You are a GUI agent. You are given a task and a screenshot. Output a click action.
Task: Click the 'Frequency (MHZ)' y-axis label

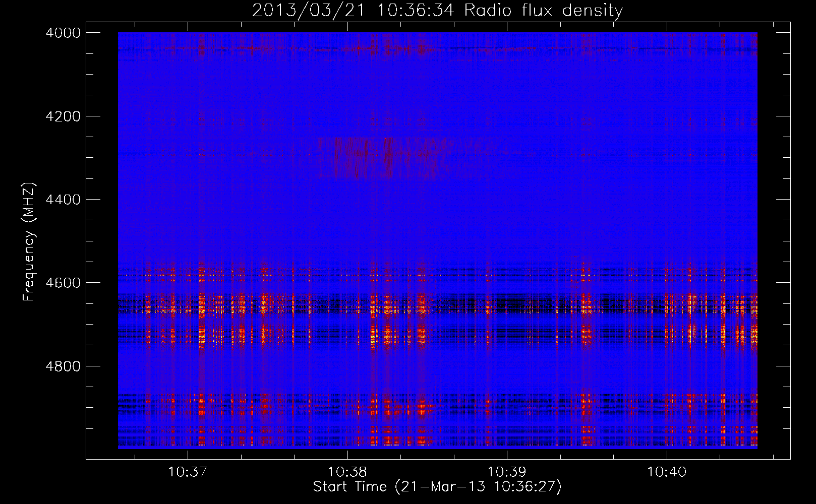[29, 242]
